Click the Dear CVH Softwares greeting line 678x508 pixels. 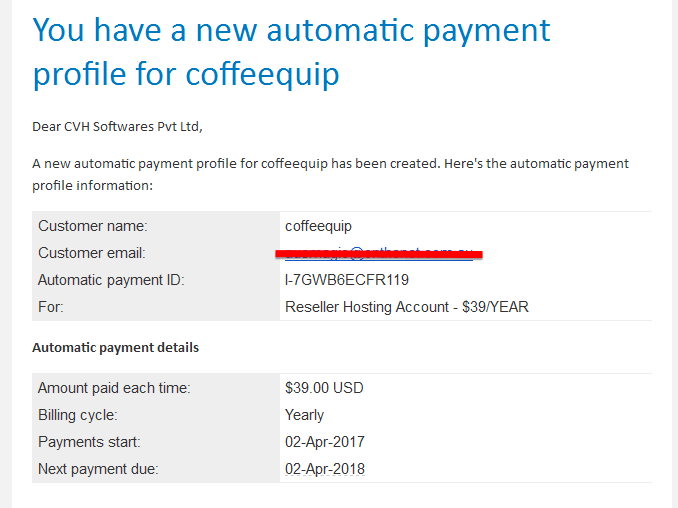click(117, 127)
